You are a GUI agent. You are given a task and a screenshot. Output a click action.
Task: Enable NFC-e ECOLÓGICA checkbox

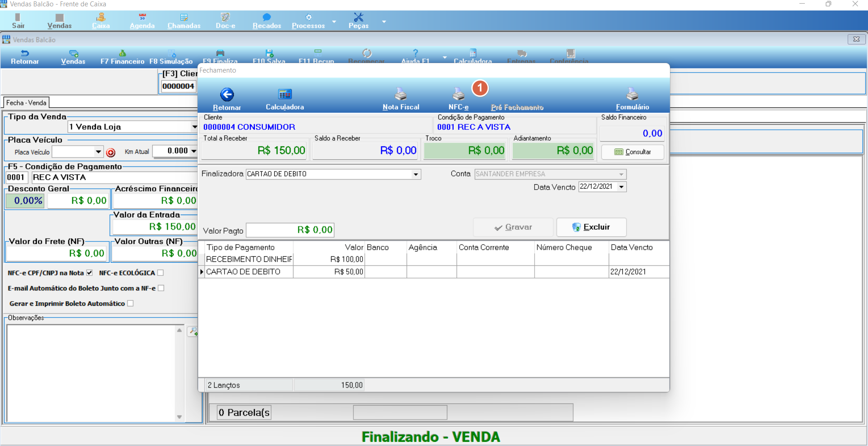[160, 273]
